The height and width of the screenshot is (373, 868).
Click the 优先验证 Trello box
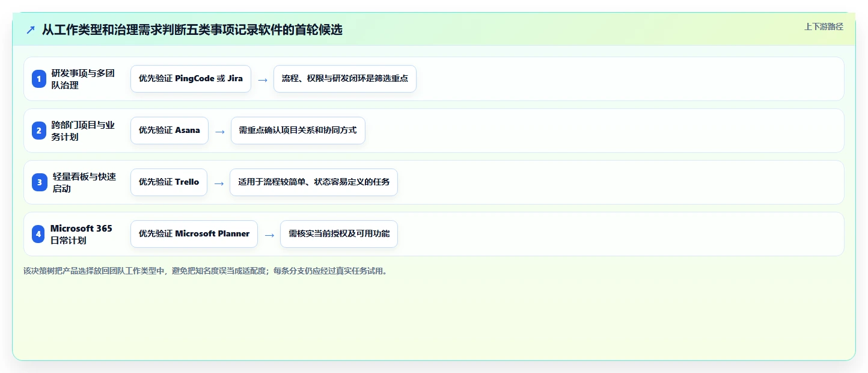pyautogui.click(x=169, y=182)
